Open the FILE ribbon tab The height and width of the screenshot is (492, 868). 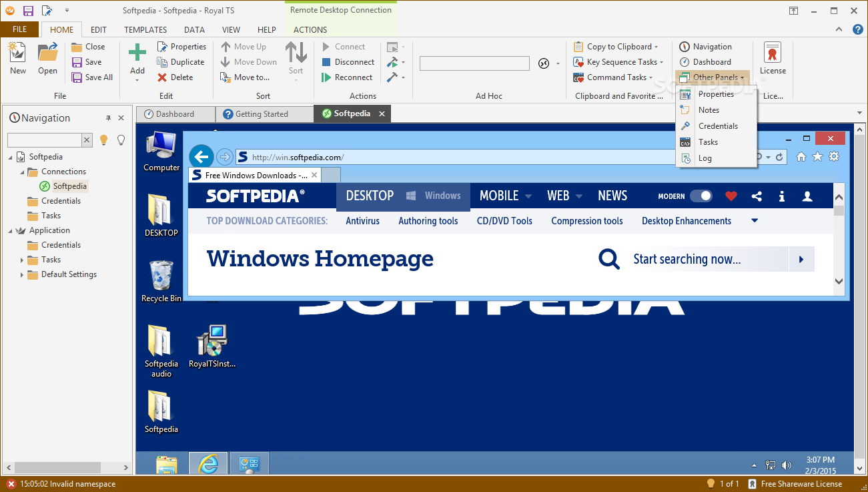(x=19, y=29)
